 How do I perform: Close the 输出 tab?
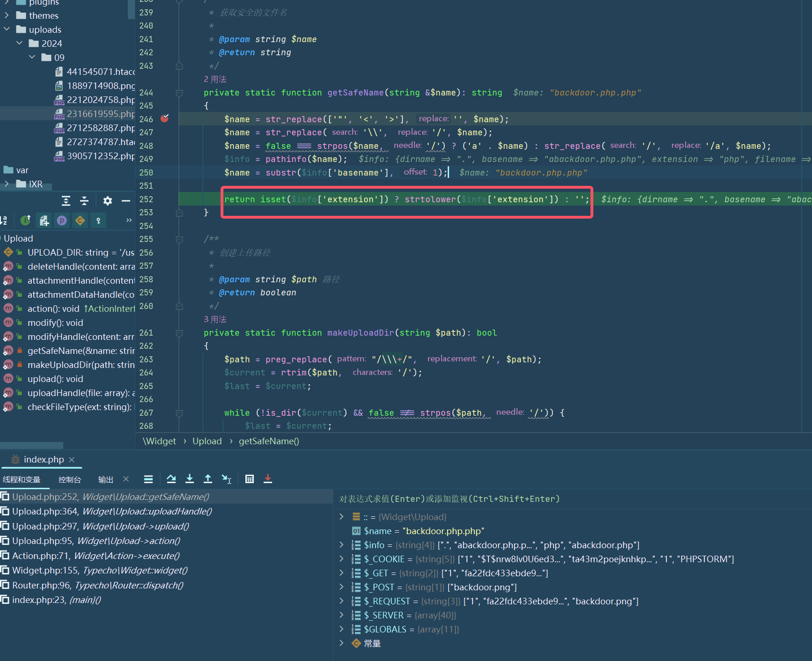coord(126,479)
